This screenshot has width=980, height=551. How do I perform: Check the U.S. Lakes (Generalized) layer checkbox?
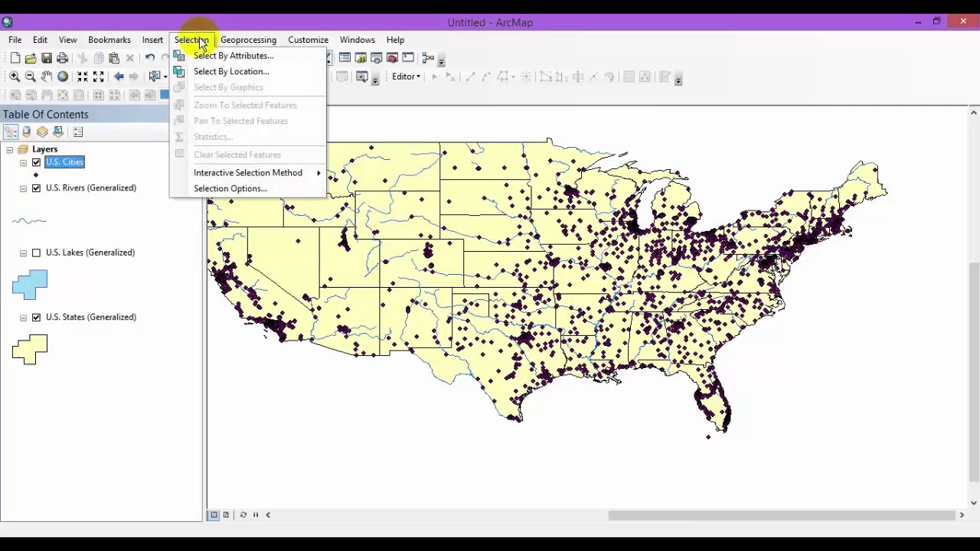pyautogui.click(x=36, y=253)
